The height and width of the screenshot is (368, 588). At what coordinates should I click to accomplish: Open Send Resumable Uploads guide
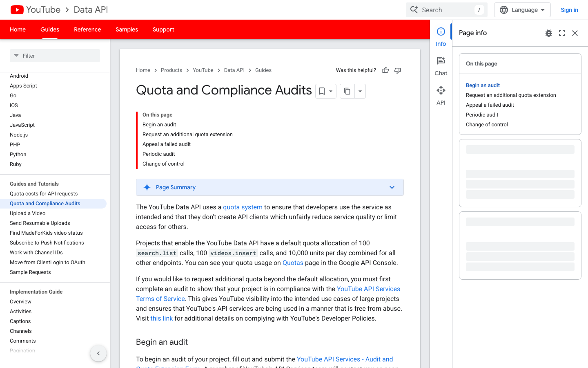click(x=40, y=223)
